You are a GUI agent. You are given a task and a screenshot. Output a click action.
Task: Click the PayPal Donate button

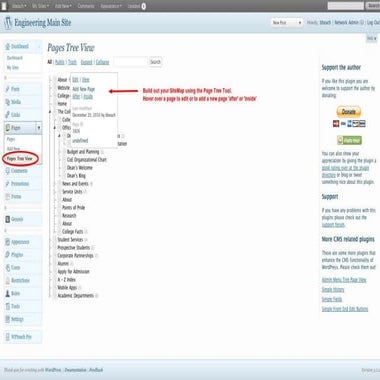point(349,112)
